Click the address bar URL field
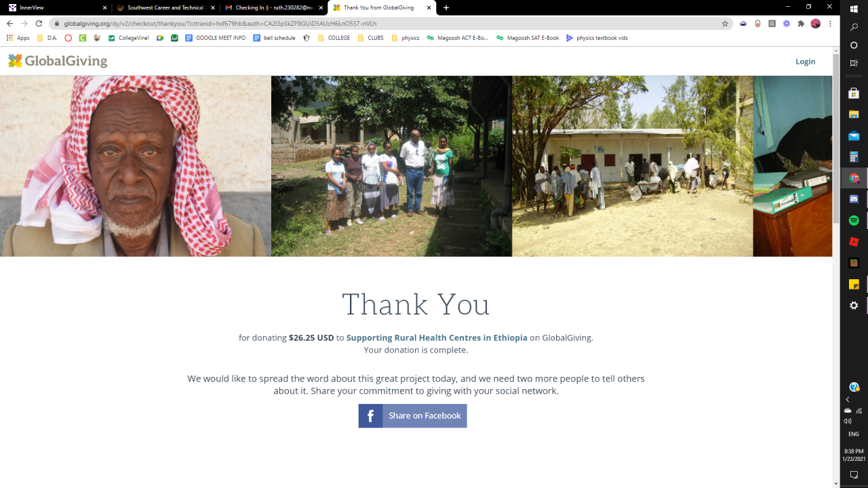Screen dimensions: 868x488 tap(387, 23)
